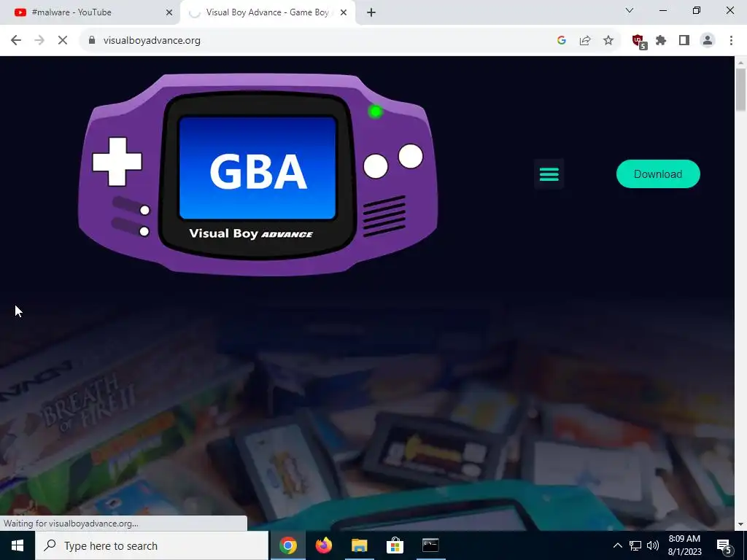This screenshot has height=560, width=747.
Task: Open Microsoft Store from the taskbar
Action: pyautogui.click(x=395, y=545)
